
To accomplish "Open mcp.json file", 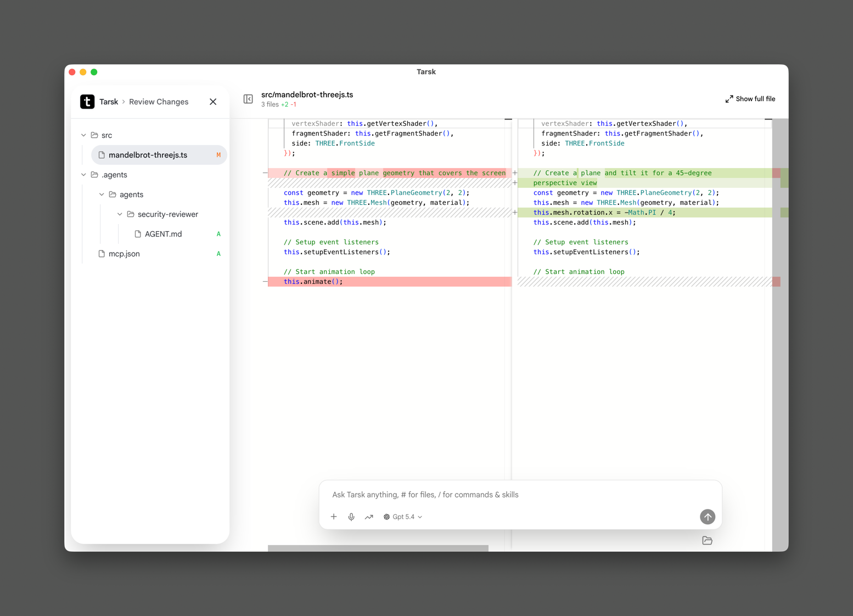I will coord(124,254).
